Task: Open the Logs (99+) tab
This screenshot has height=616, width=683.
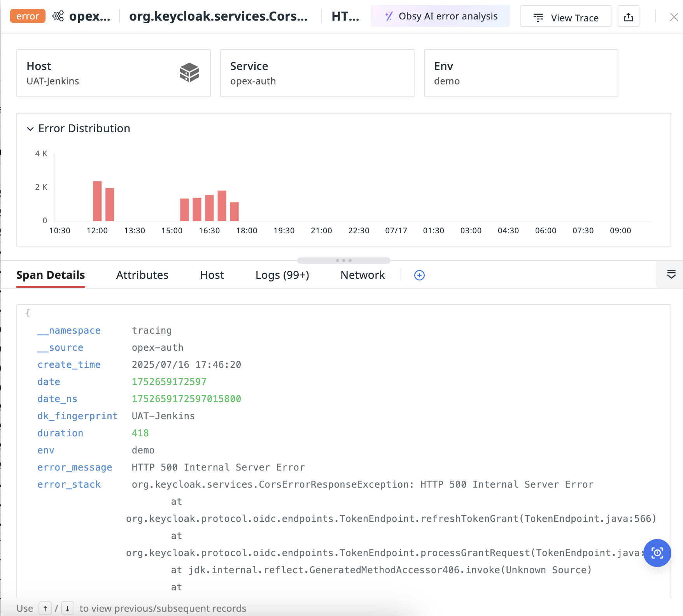Action: (x=282, y=275)
